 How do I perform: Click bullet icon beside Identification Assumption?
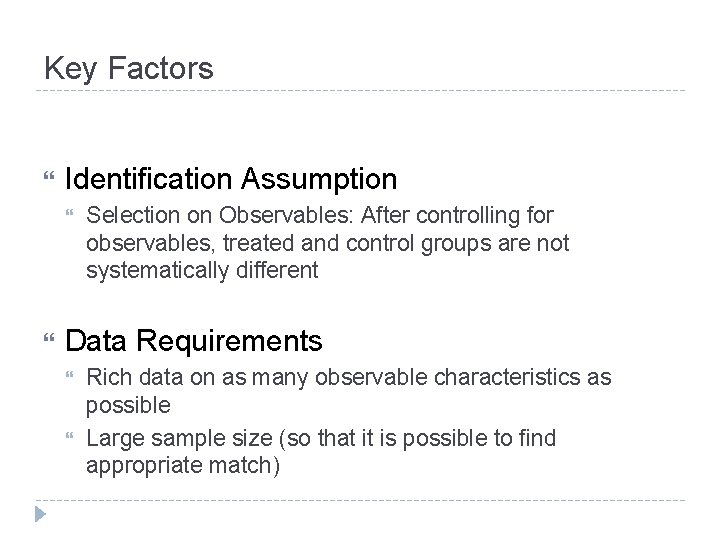pos(49,175)
